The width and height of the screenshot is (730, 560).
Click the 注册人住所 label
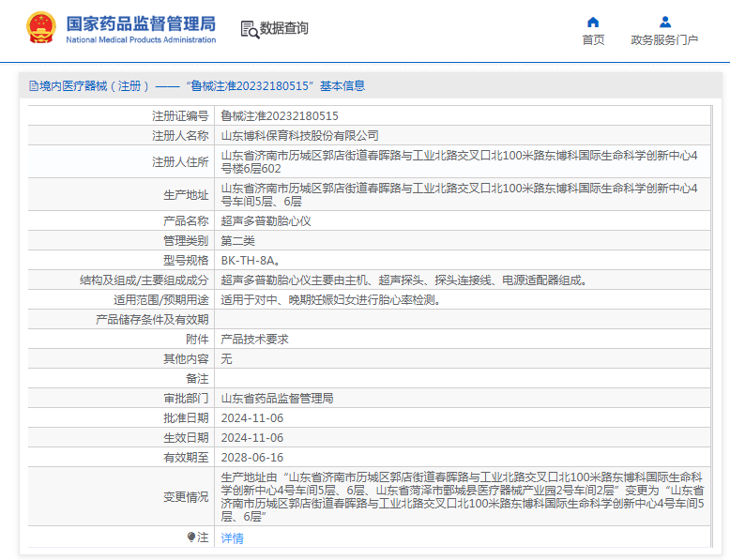[180, 162]
